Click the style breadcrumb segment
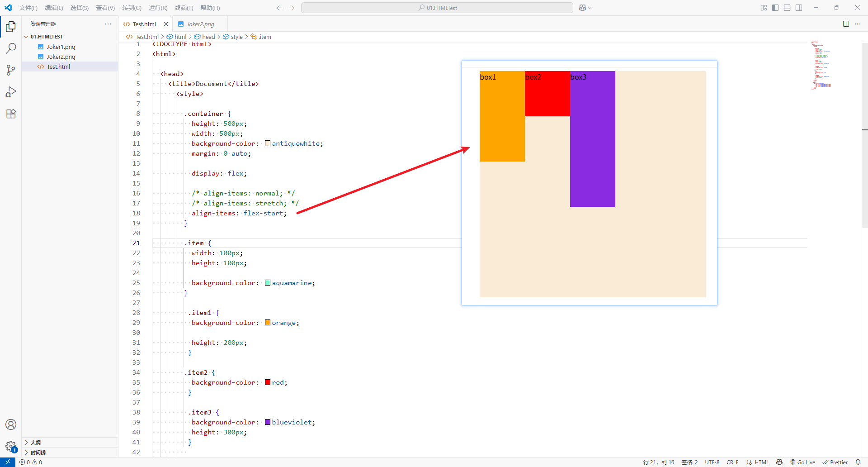This screenshot has height=467, width=868. coord(232,37)
